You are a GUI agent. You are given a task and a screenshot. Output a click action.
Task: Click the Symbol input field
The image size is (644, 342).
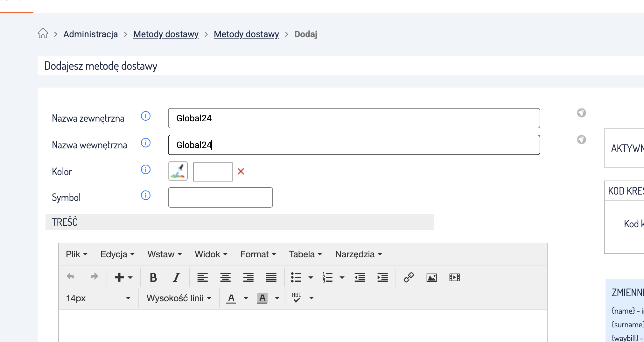[220, 197]
